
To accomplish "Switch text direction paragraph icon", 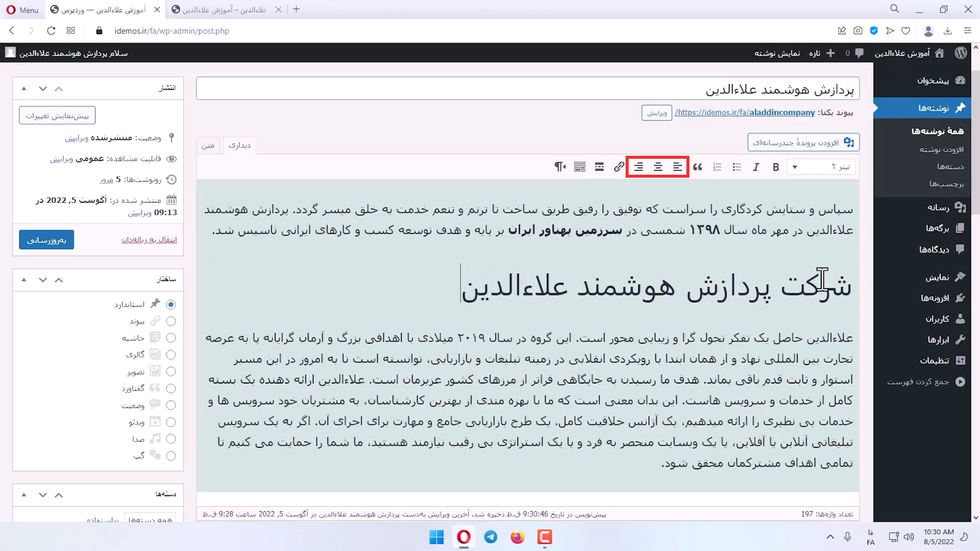I will click(x=560, y=167).
